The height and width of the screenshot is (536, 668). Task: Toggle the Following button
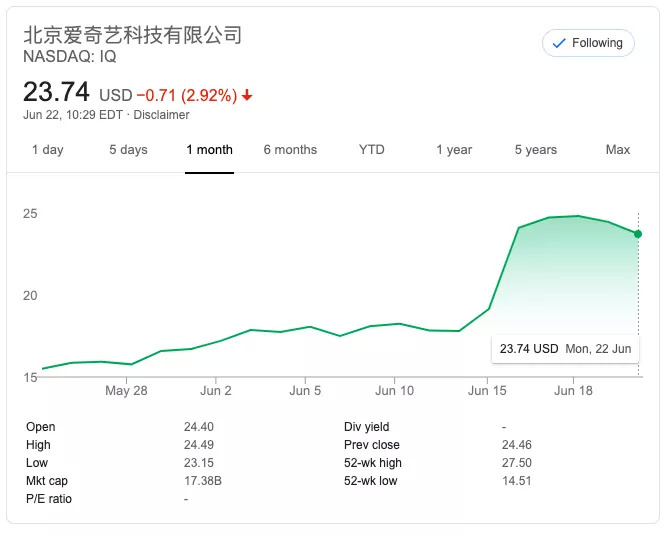click(588, 43)
